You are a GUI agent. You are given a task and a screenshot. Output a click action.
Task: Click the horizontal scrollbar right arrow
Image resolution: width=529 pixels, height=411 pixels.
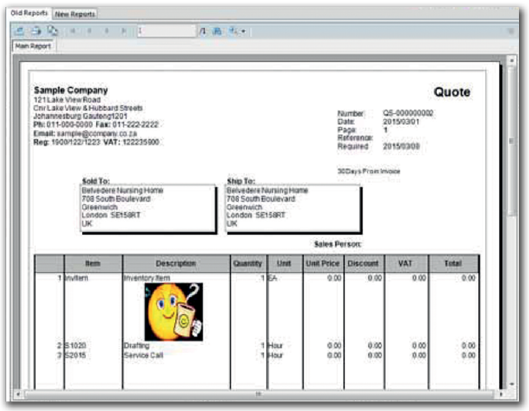tap(501, 394)
